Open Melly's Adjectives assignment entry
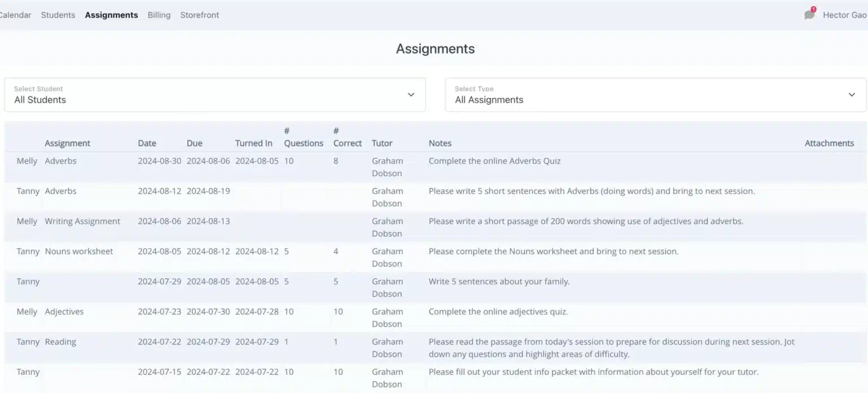868x394 pixels. coord(64,312)
